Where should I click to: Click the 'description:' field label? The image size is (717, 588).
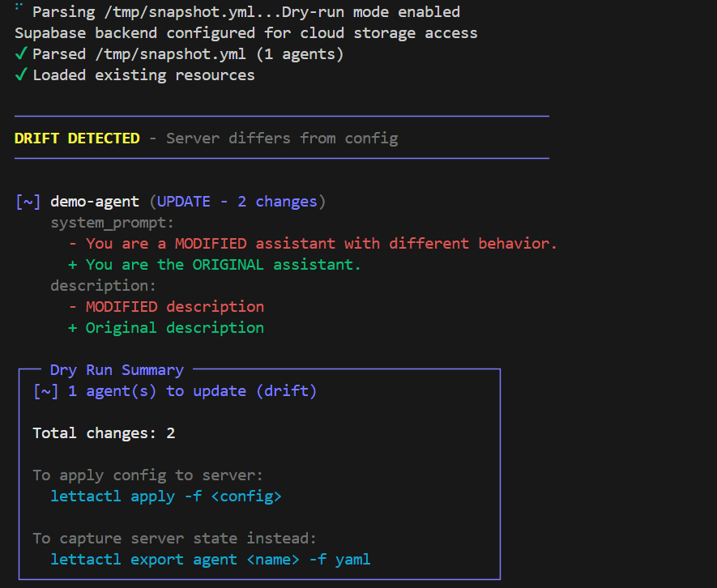(x=104, y=286)
